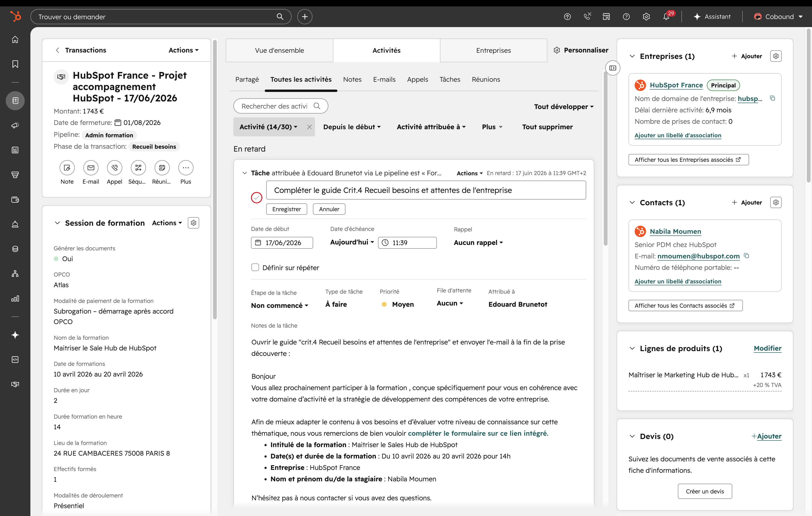
Task: Open Activité attribuée à dropdown
Action: 431,127
